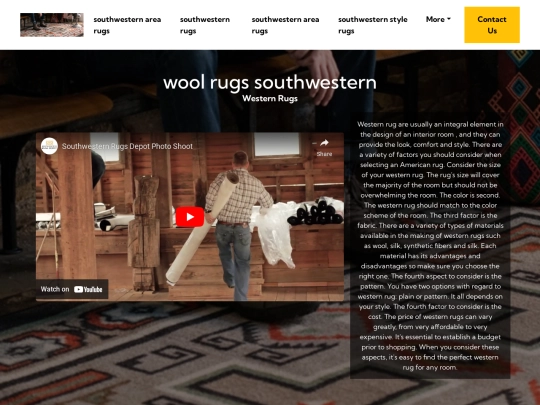Play the YouTube video
540x405 pixels.
click(190, 217)
